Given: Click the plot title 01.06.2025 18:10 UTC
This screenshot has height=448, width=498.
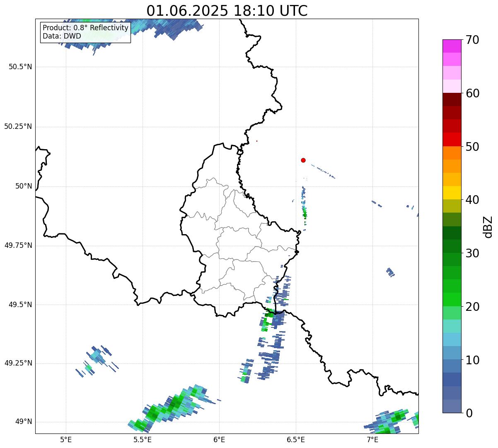Looking at the screenshot, I should pos(227,10).
